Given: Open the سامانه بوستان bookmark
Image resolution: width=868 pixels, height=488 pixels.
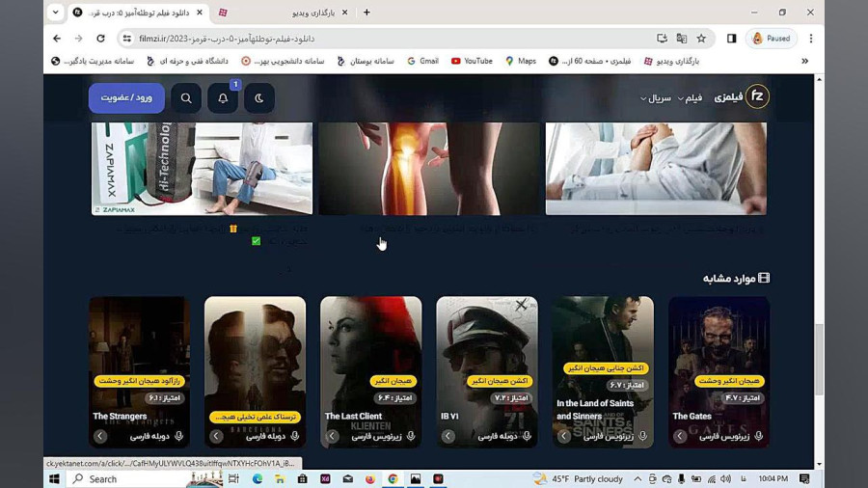Looking at the screenshot, I should (366, 61).
